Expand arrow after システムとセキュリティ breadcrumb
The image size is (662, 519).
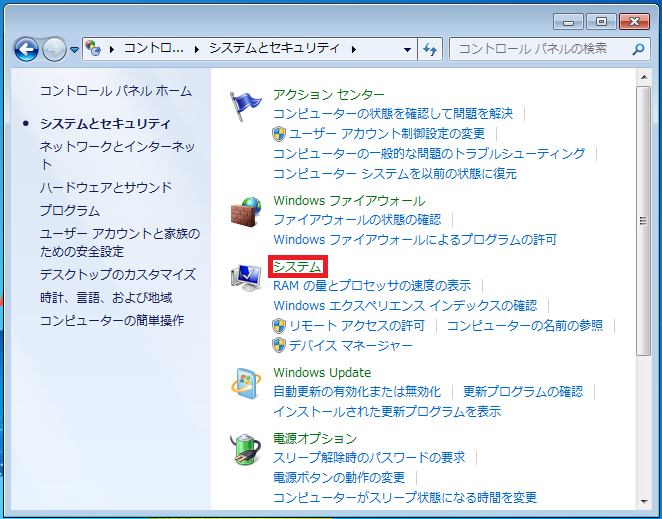pos(354,49)
